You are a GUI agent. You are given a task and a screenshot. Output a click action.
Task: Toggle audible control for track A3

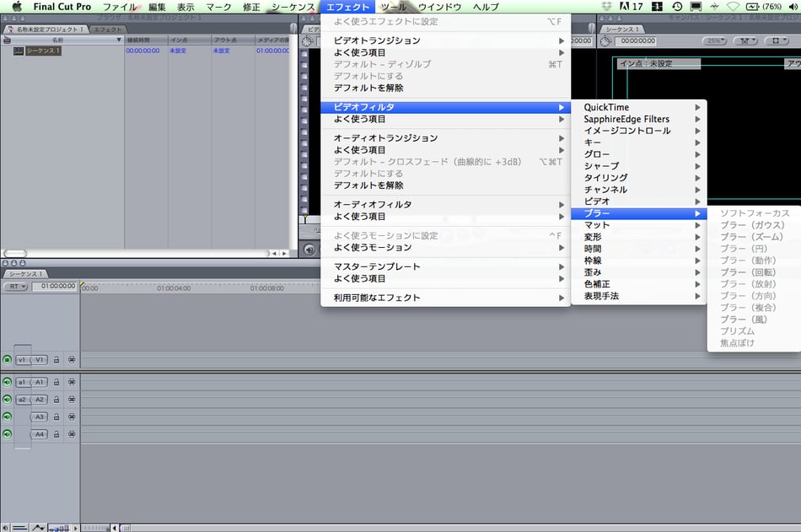[x=8, y=416]
